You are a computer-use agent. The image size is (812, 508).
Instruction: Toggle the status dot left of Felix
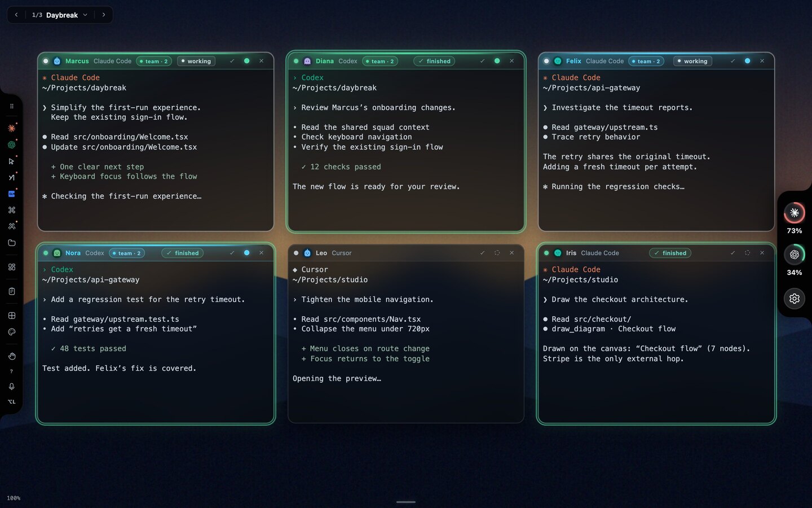pos(546,61)
